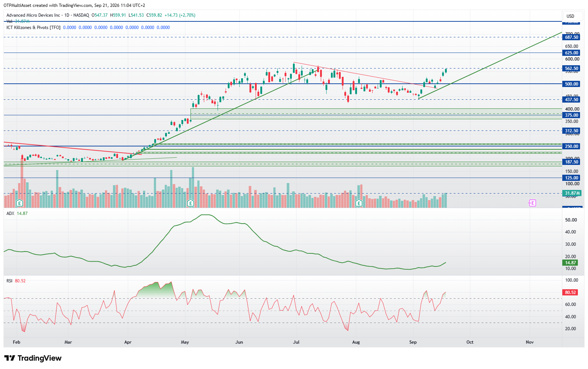
Task: Select the ADX indicator label
Action: [10, 213]
